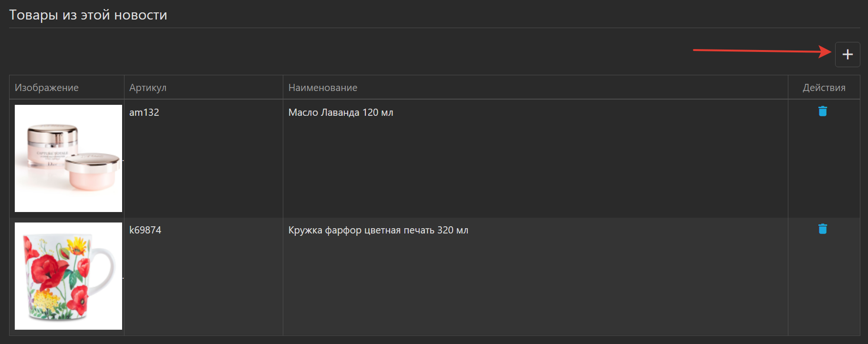This screenshot has width=868, height=344.
Task: Sort by the Артикул column header
Action: click(148, 88)
